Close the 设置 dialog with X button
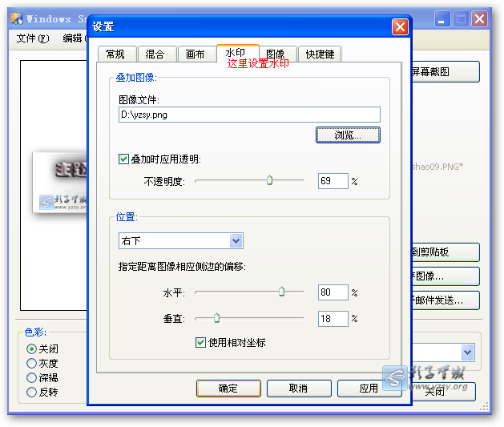504x427 pixels. point(400,26)
